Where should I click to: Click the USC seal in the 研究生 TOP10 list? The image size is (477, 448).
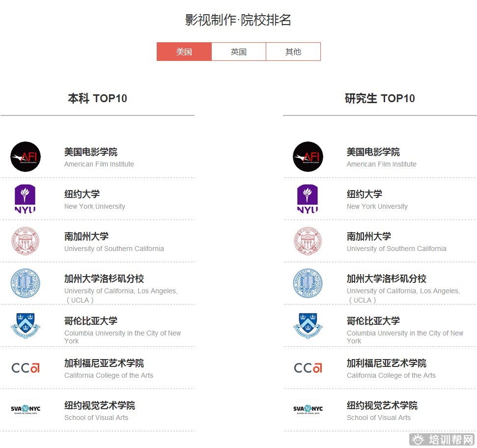click(x=308, y=241)
